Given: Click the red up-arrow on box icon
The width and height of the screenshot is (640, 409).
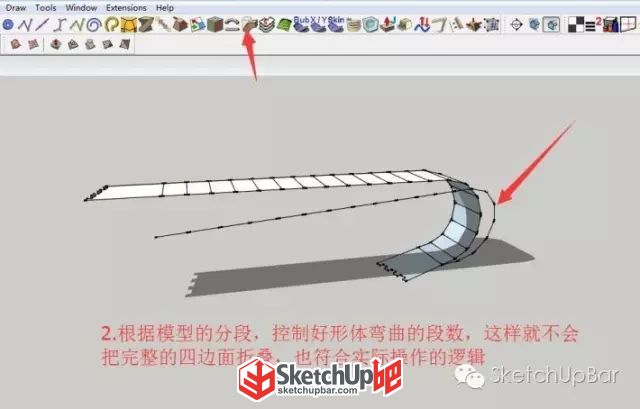Looking at the screenshot, I should (x=388, y=24).
